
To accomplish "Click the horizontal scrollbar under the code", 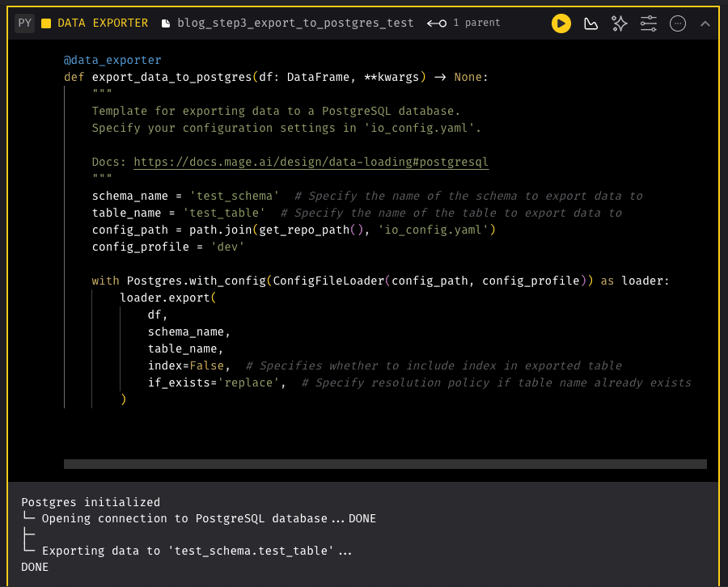I will (x=385, y=464).
